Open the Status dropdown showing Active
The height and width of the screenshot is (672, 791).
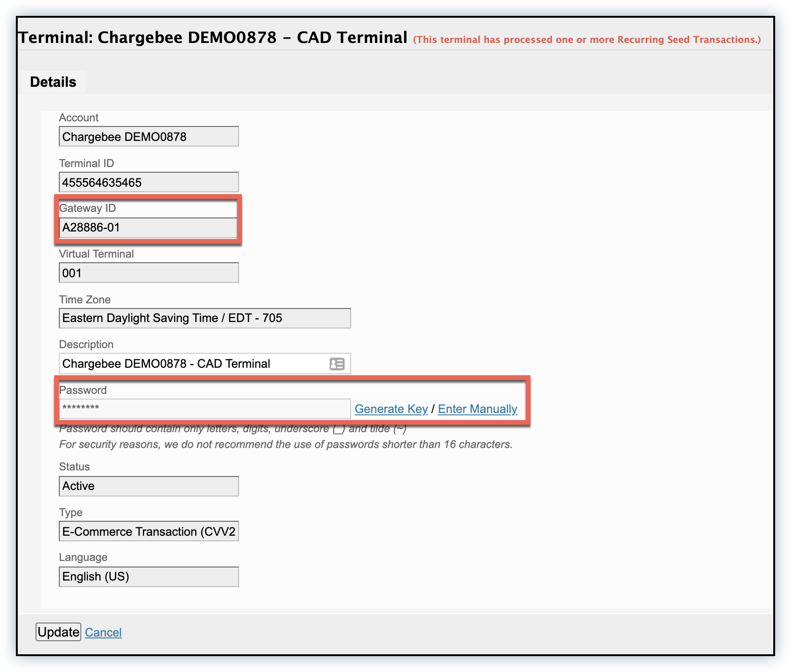point(148,486)
